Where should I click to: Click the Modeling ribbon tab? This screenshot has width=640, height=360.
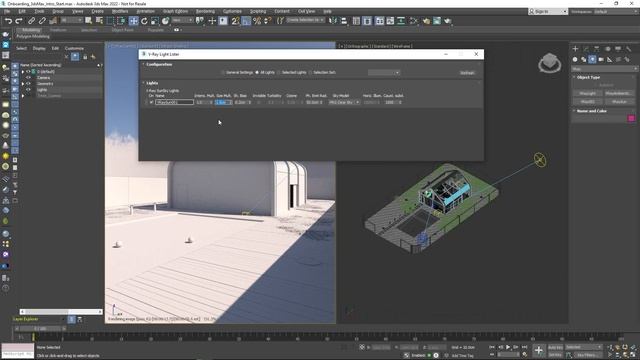pyautogui.click(x=31, y=30)
